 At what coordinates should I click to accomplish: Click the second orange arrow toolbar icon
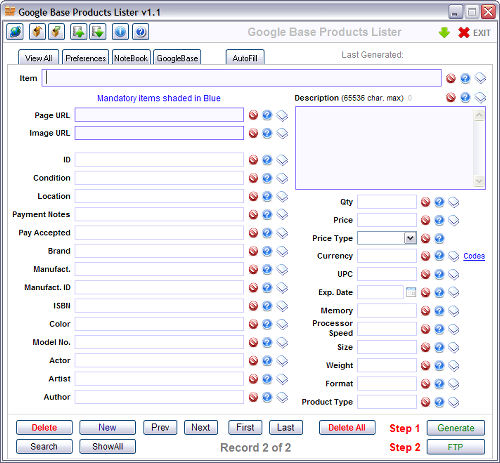tap(56, 32)
